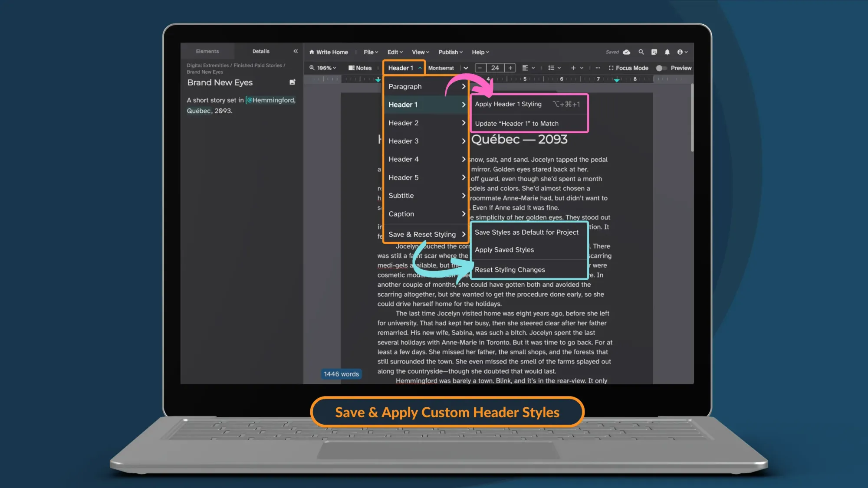The height and width of the screenshot is (488, 868).
Task: Decrease font size with the minus stepper
Action: (x=480, y=68)
